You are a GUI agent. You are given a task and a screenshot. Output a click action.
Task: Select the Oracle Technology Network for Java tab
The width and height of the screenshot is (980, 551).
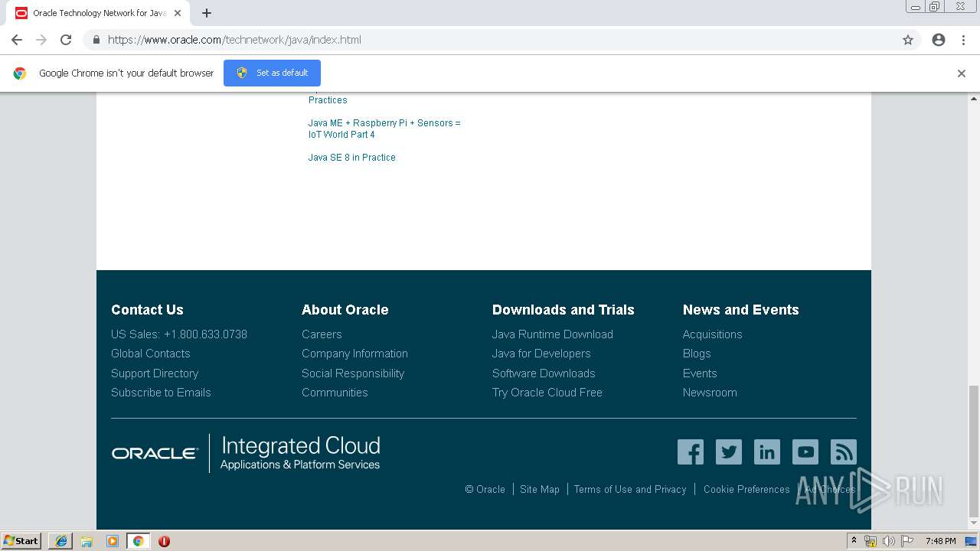[98, 13]
